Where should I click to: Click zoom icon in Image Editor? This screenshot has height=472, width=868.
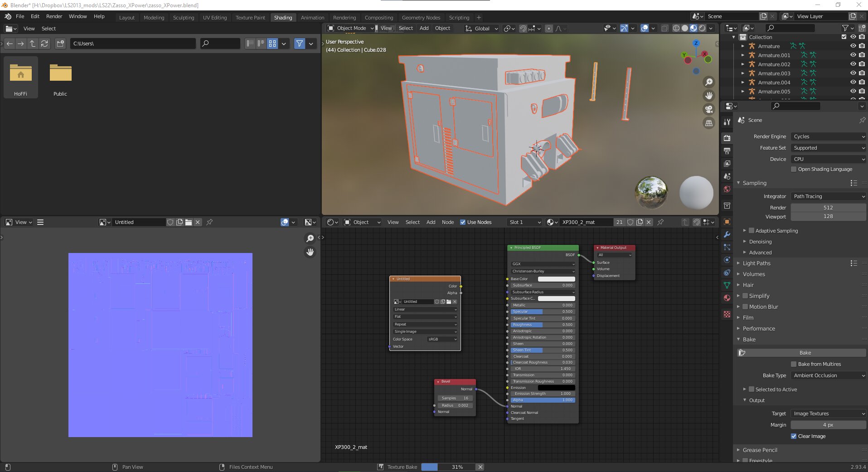[310, 238]
